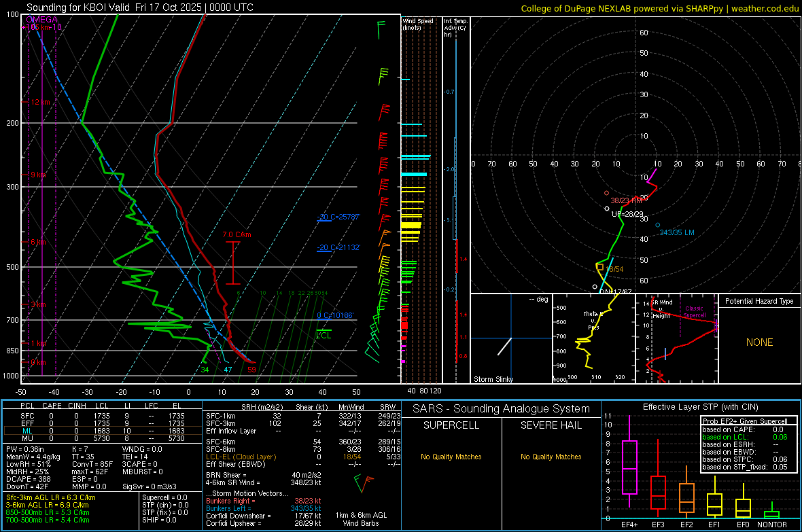Viewport: 802px width, 532px height.
Task: Click the 12 km height marker
Action: pos(40,103)
